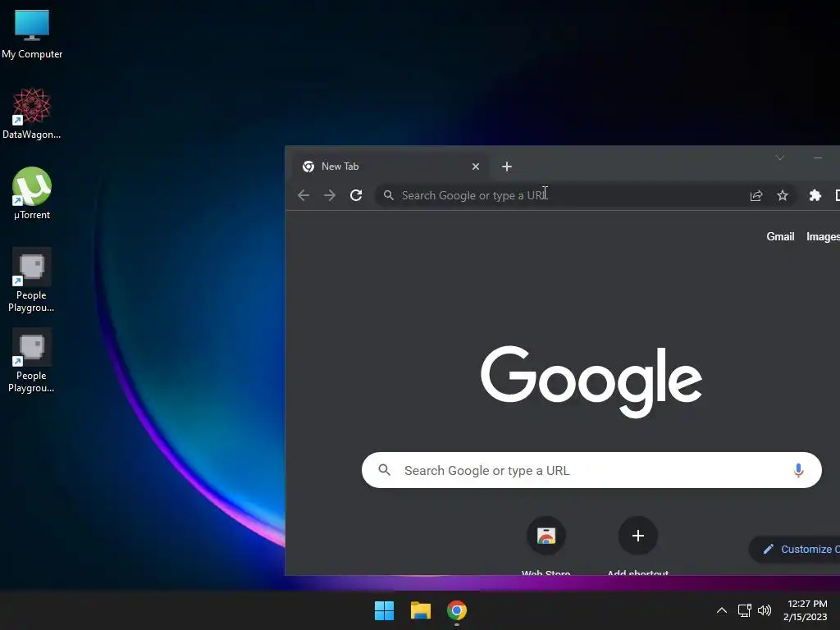Open the Web Store shortcut
Viewport: 840px width, 630px height.
click(x=546, y=546)
